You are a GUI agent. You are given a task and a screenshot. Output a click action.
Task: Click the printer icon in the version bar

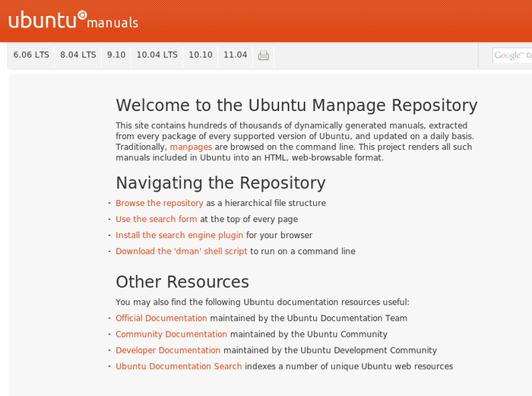[263, 55]
